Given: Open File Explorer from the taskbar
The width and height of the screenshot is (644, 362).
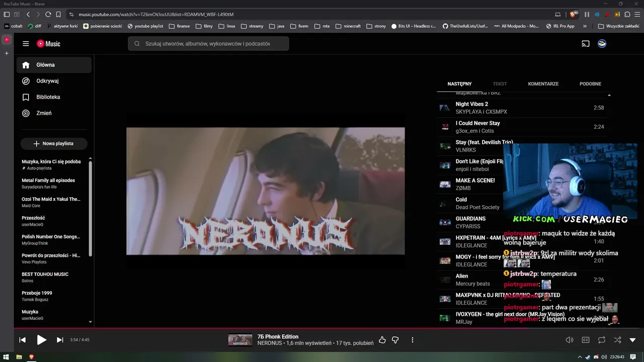Looking at the screenshot, I should (x=19, y=357).
